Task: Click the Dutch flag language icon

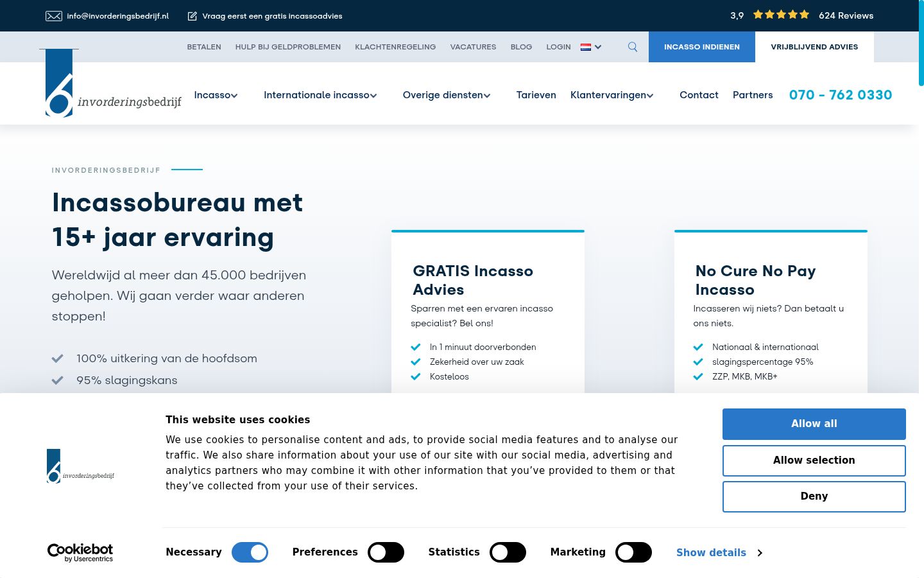Action: point(586,47)
